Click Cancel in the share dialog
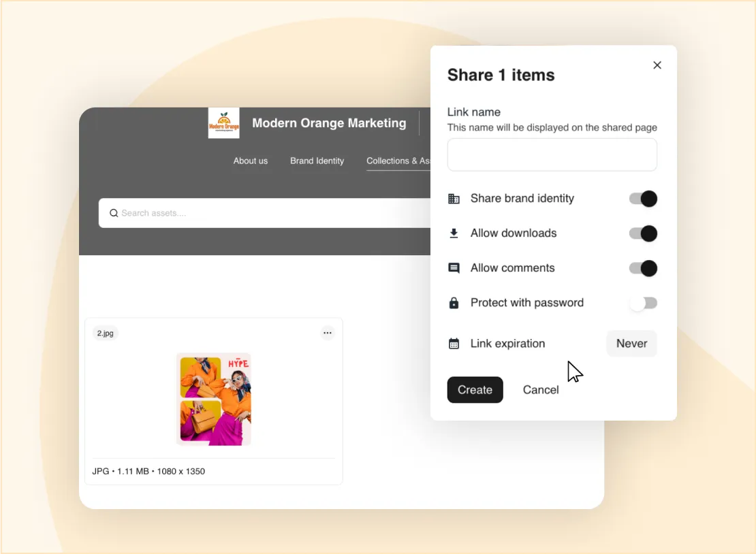The image size is (756, 554). [541, 390]
